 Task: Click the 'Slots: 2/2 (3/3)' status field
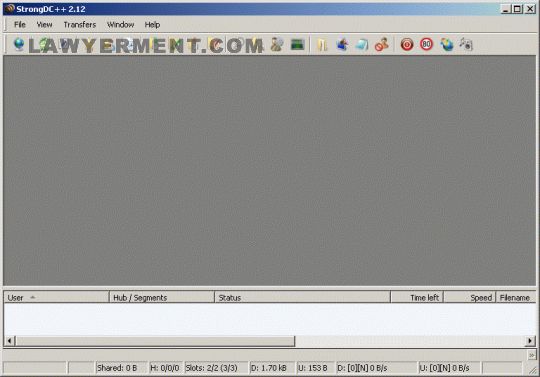pyautogui.click(x=216, y=368)
